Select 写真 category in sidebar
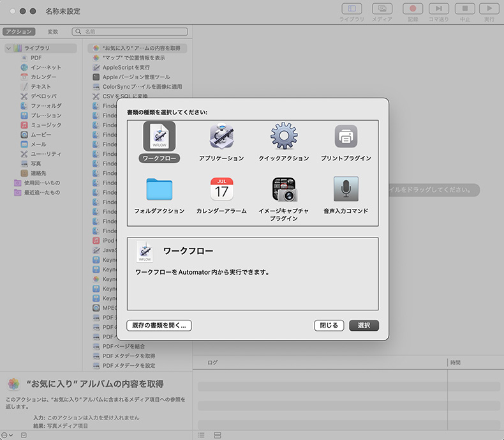 coord(36,163)
